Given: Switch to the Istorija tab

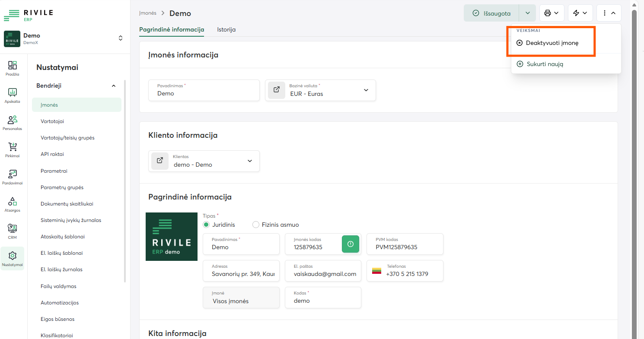Looking at the screenshot, I should (226, 29).
